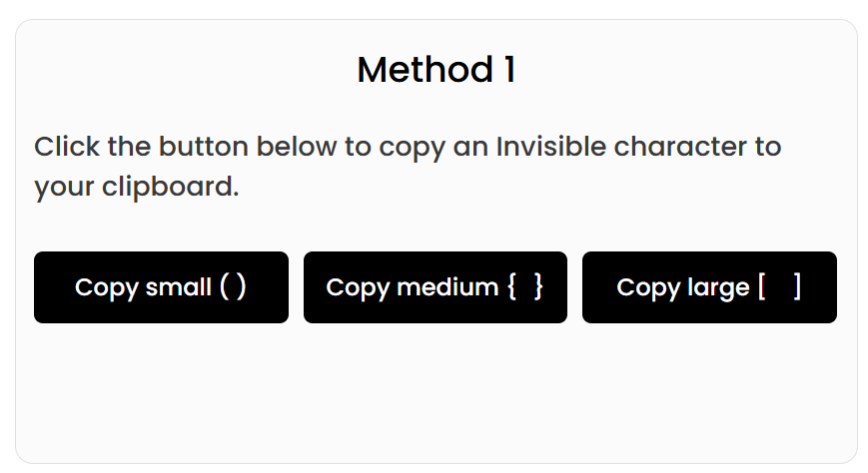Screen dimensions: 868x473
Task: Click the number 1 in the heading
Action: 507,70
